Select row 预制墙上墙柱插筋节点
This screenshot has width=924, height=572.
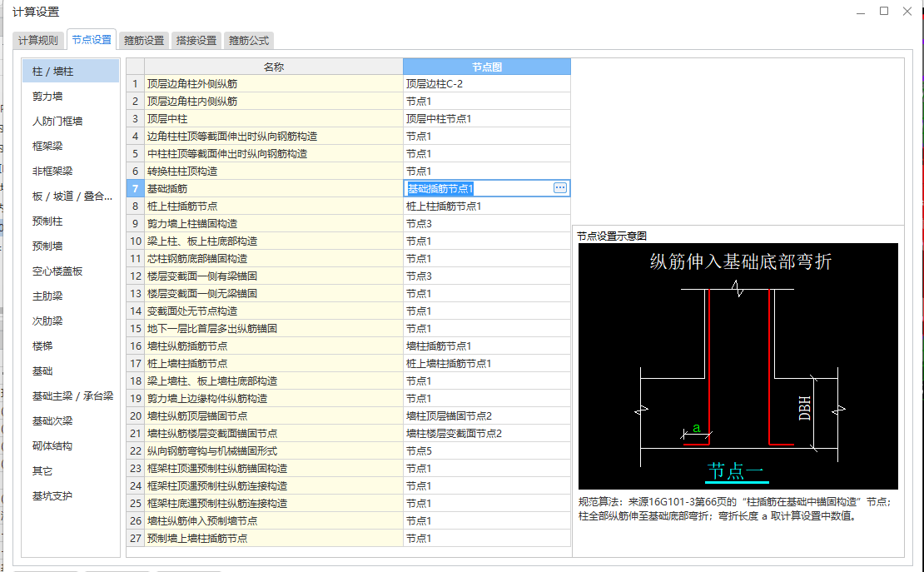(x=273, y=539)
